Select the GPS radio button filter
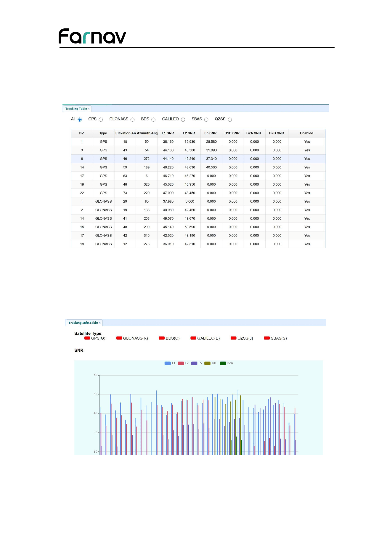Screen dimensions: 392x554 click(101, 120)
